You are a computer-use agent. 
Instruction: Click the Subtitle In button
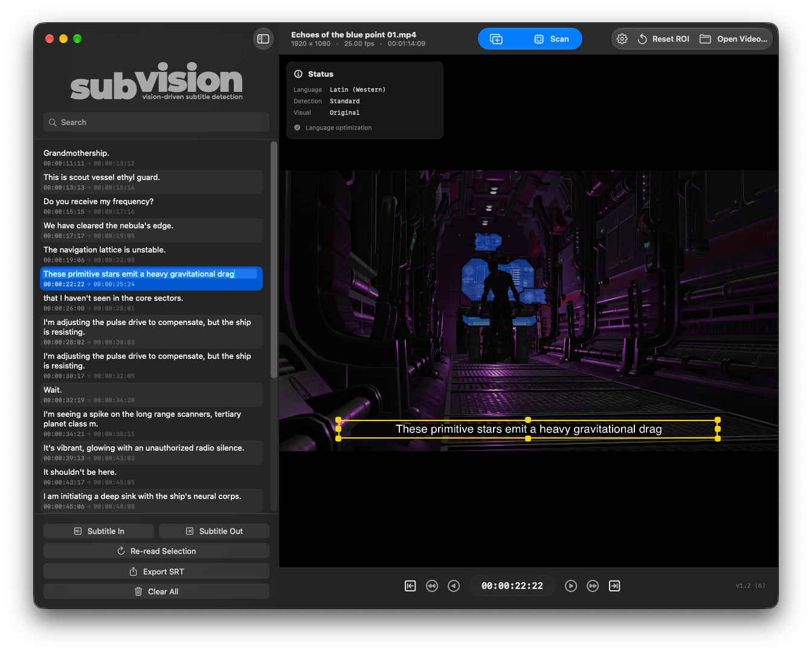98,531
